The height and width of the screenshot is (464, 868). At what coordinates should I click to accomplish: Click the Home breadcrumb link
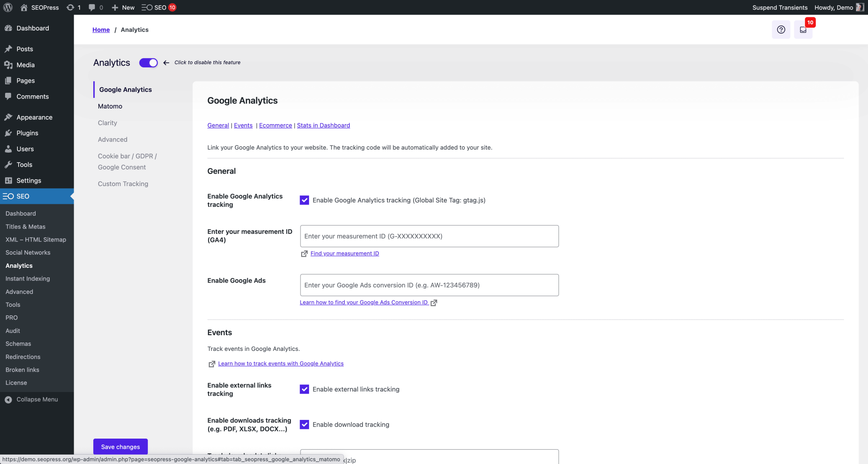[101, 30]
